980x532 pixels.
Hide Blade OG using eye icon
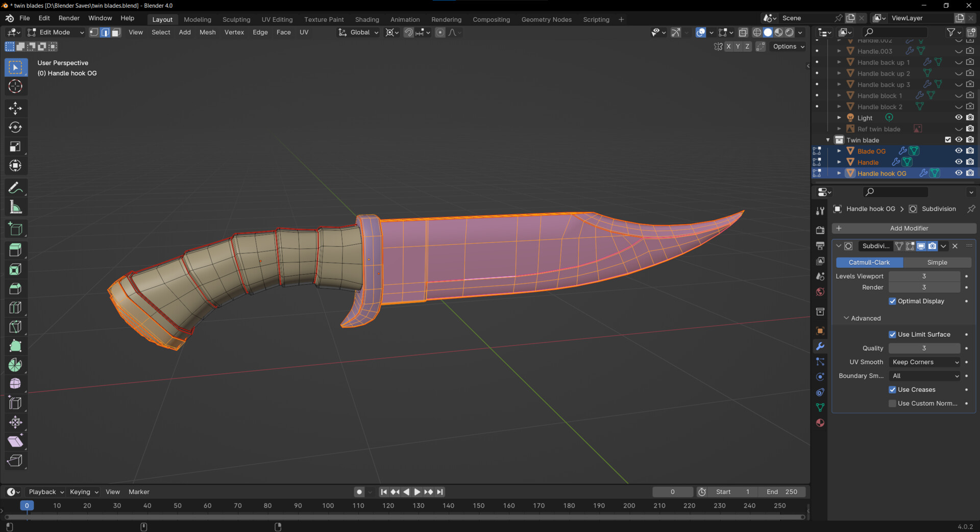point(959,151)
